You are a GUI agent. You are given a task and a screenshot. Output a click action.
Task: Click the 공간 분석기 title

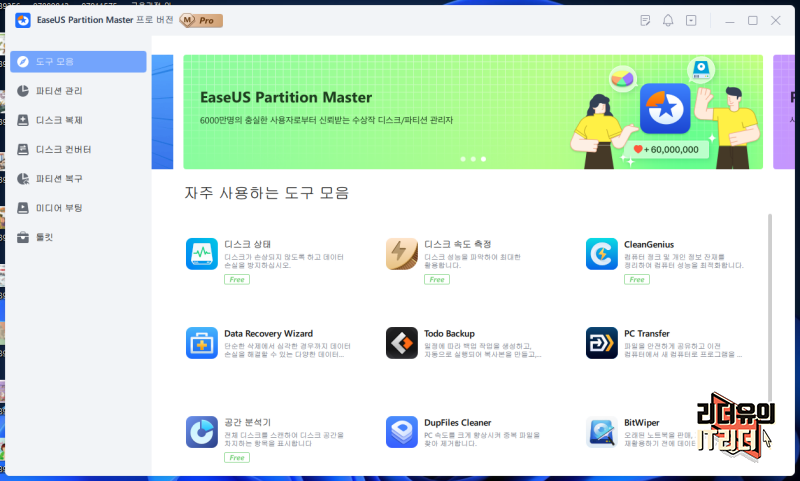click(x=247, y=423)
